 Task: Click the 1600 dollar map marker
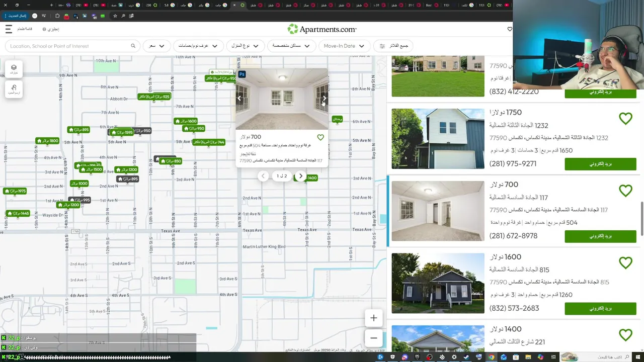click(186, 121)
